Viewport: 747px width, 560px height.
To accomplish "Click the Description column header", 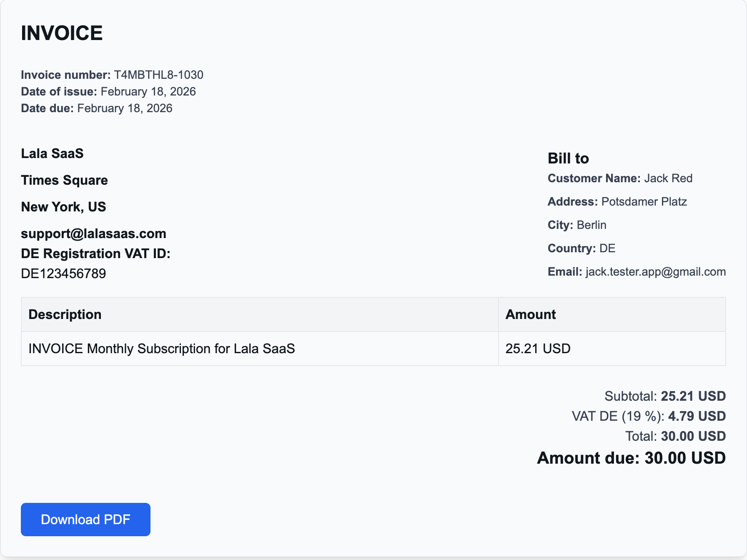I will [x=65, y=314].
